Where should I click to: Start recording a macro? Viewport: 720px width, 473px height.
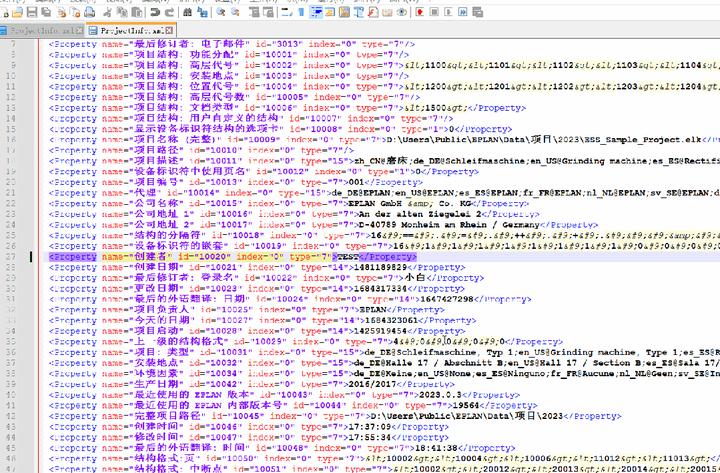[420, 12]
